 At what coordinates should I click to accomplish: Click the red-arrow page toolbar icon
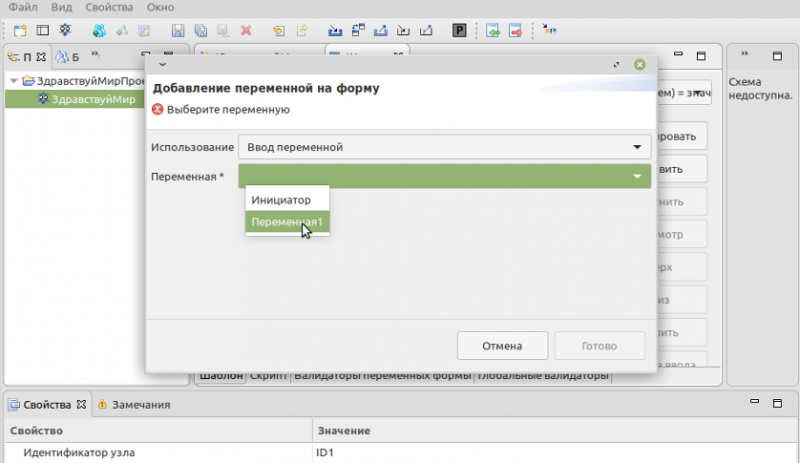coord(515,31)
